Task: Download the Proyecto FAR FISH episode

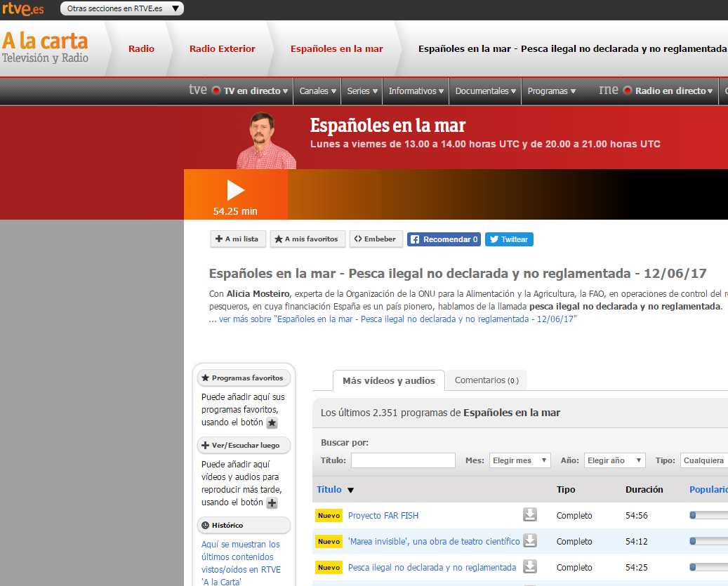Action: point(530,515)
